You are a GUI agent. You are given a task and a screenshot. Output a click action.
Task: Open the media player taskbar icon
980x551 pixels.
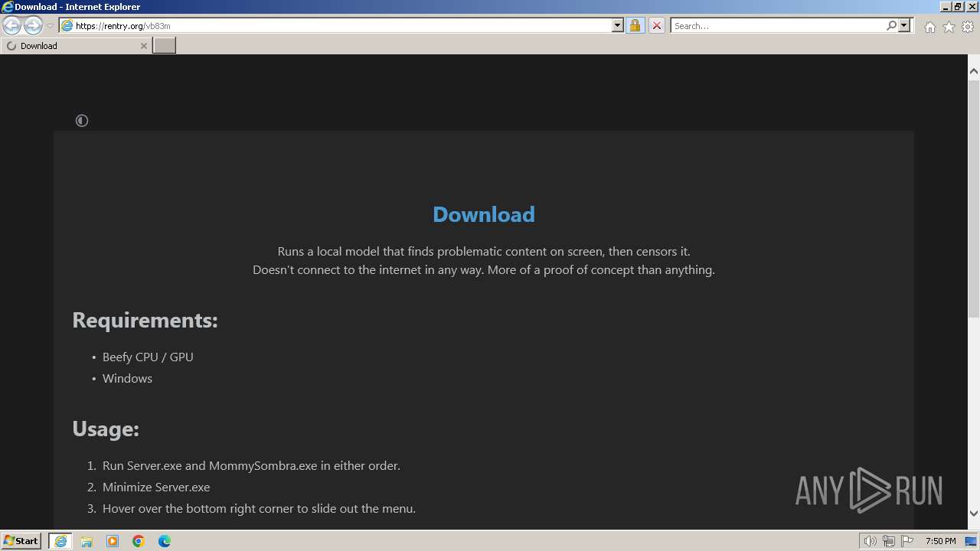click(113, 541)
